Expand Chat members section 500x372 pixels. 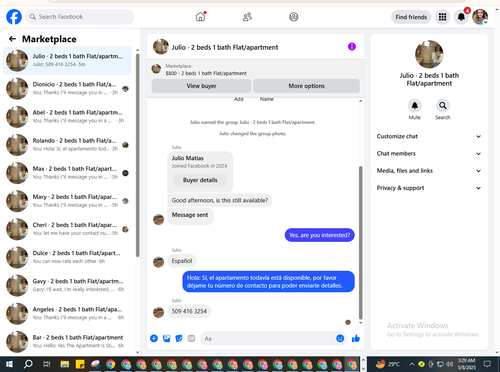pyautogui.click(x=429, y=154)
